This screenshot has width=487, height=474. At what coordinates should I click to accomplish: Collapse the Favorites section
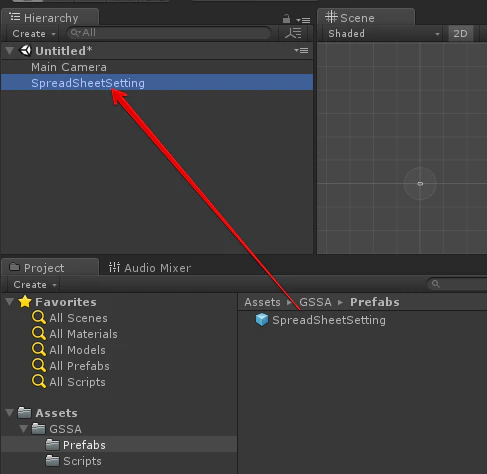(10, 302)
